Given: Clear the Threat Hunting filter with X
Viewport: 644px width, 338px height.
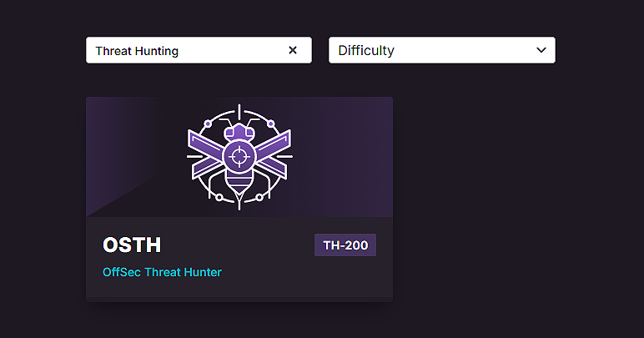Looking at the screenshot, I should point(293,50).
